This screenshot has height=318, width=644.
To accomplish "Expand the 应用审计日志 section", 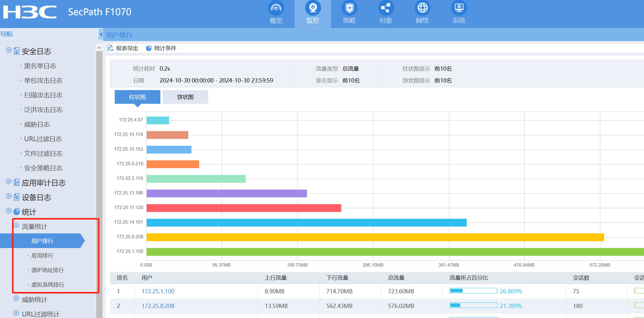I will [9, 182].
